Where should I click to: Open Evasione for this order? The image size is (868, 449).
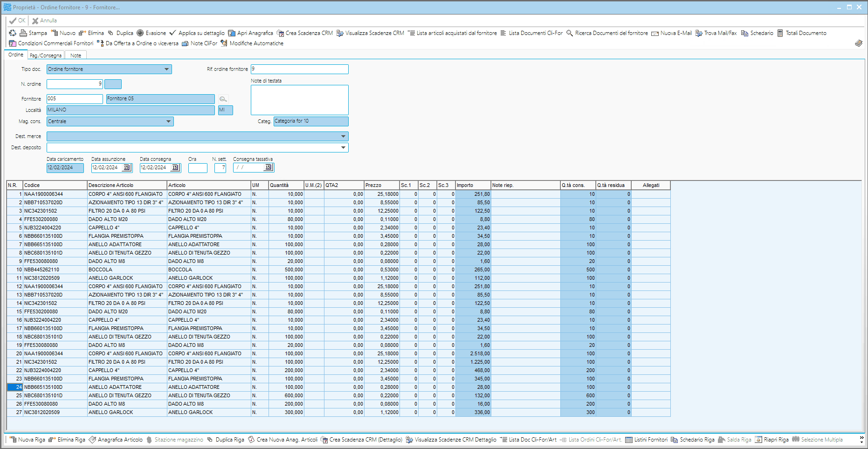coord(151,33)
